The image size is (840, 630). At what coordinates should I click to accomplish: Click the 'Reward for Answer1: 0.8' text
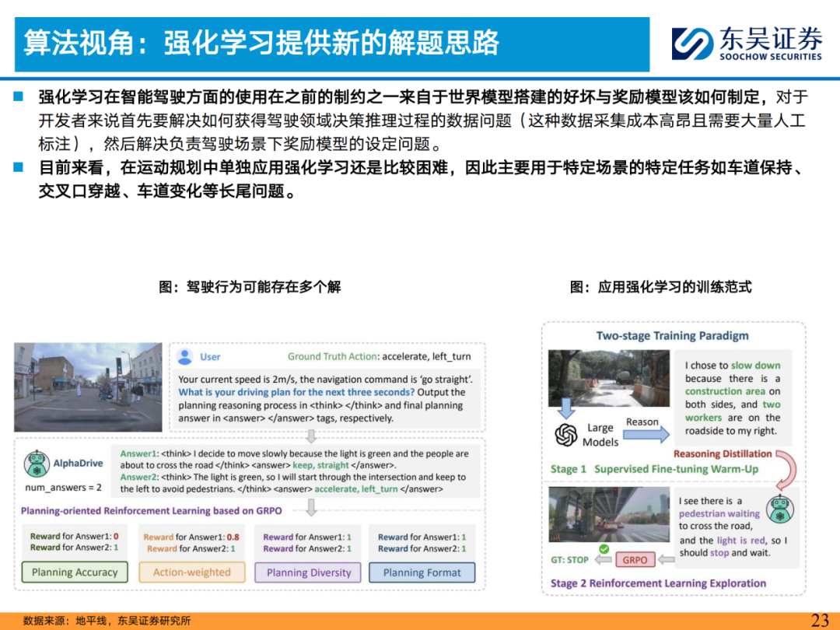191,537
